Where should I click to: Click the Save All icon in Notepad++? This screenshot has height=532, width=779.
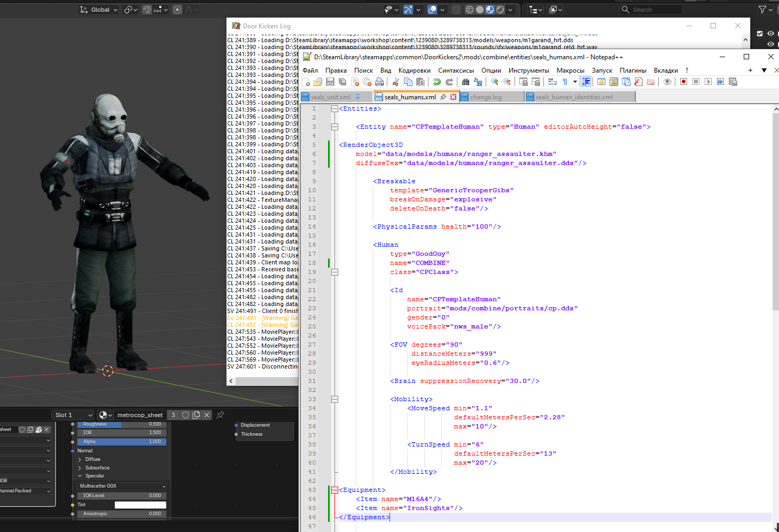point(342,82)
